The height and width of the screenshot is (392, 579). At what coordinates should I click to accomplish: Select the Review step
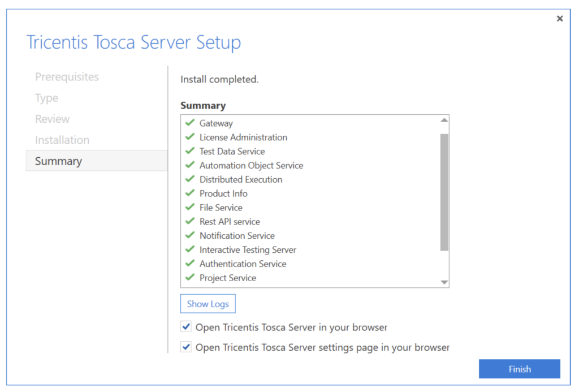click(52, 119)
